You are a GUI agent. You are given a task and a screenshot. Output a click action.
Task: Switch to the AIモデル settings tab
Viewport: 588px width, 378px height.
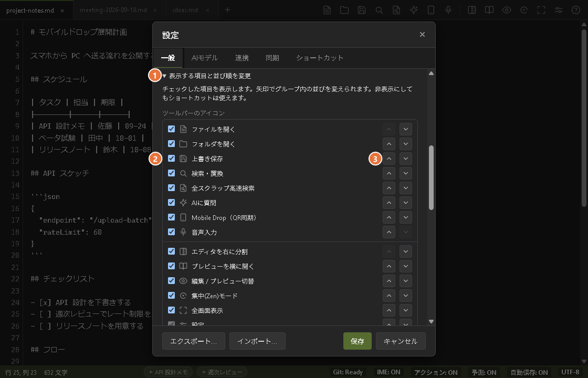click(x=204, y=58)
